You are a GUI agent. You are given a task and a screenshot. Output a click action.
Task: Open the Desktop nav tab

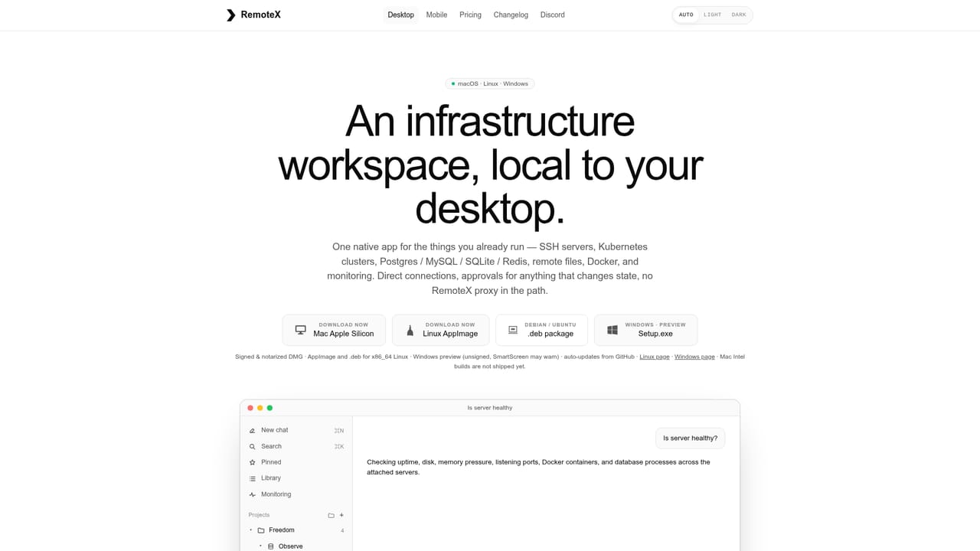pos(401,15)
